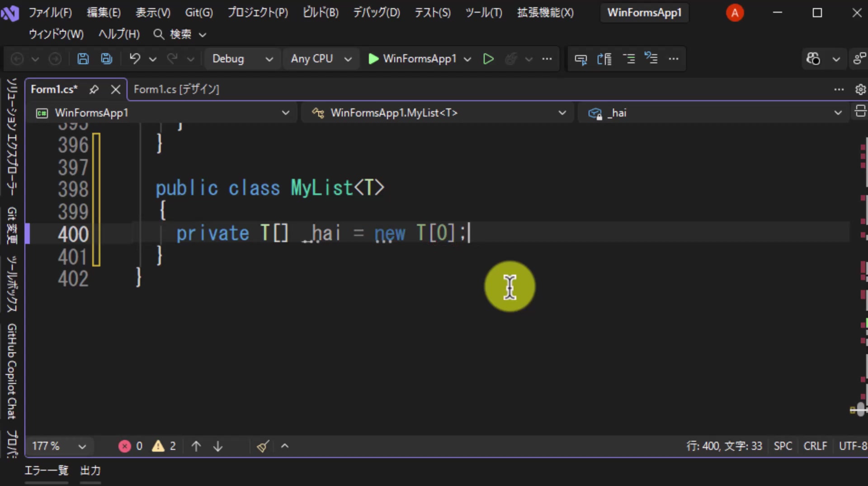The image size is (868, 486).
Task: Click line number 398 in the margin
Action: point(73,189)
